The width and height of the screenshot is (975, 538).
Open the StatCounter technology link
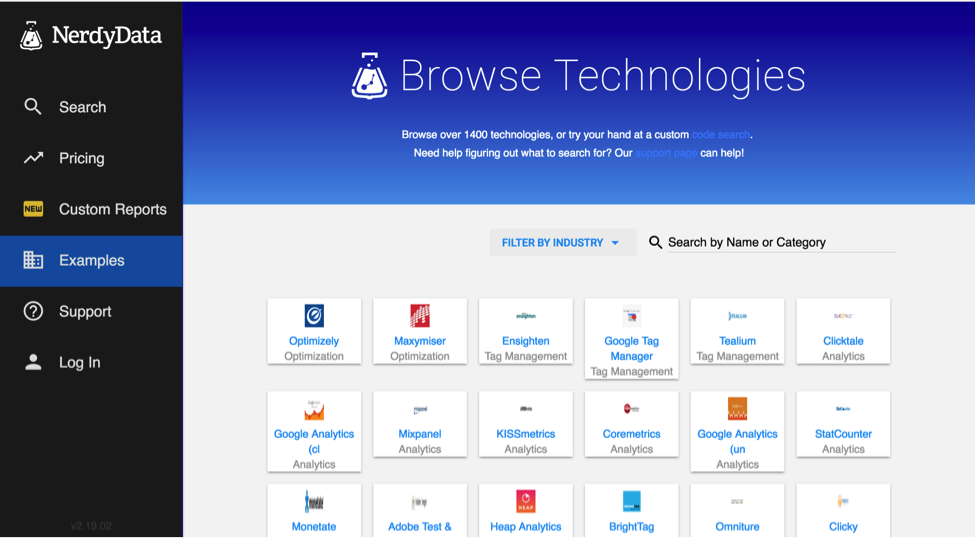tap(843, 434)
